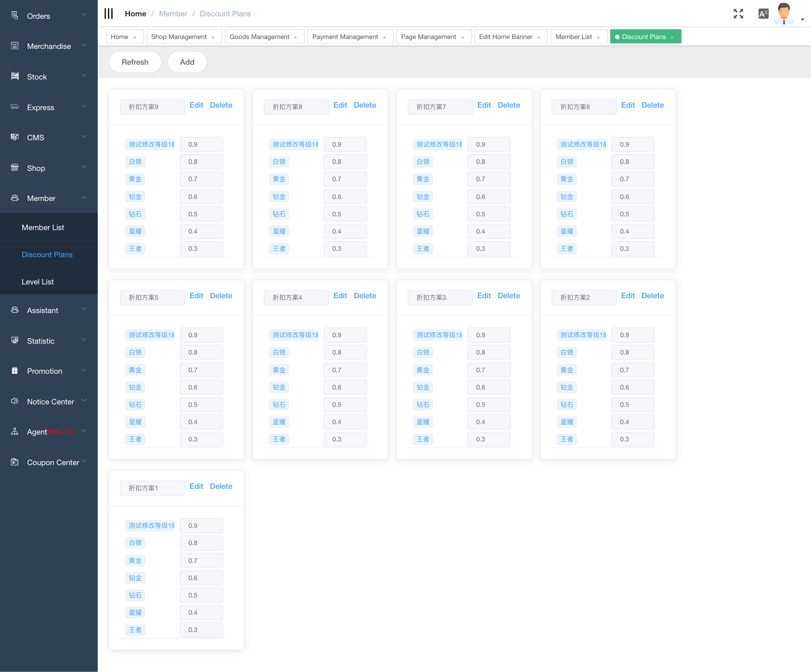Click the Orders sidebar icon
The width and height of the screenshot is (811, 672).
(x=15, y=16)
